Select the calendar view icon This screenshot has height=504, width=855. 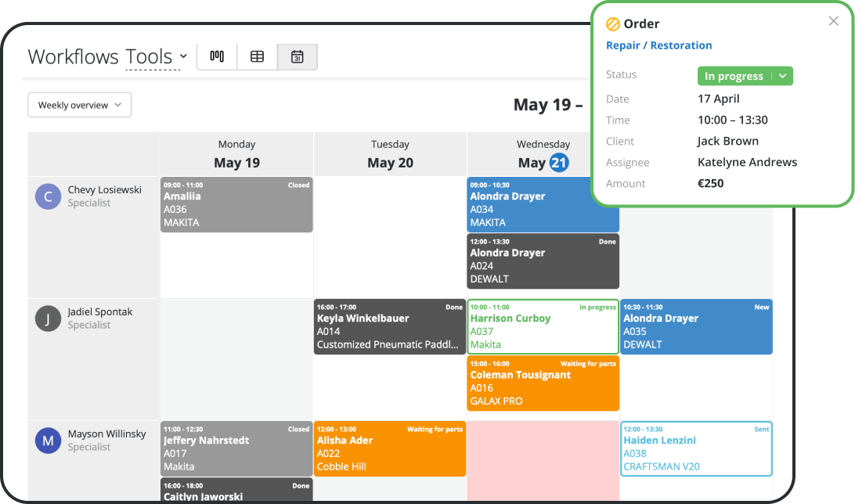298,56
